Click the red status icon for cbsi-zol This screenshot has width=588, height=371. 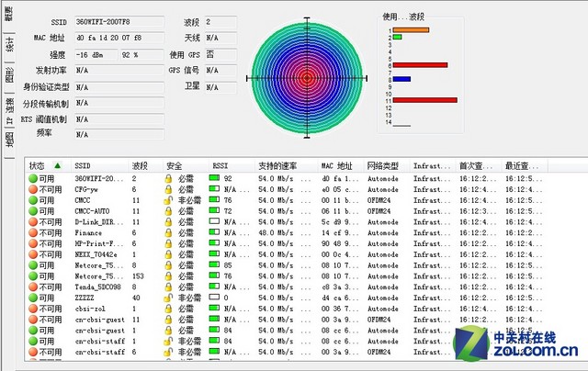click(33, 309)
